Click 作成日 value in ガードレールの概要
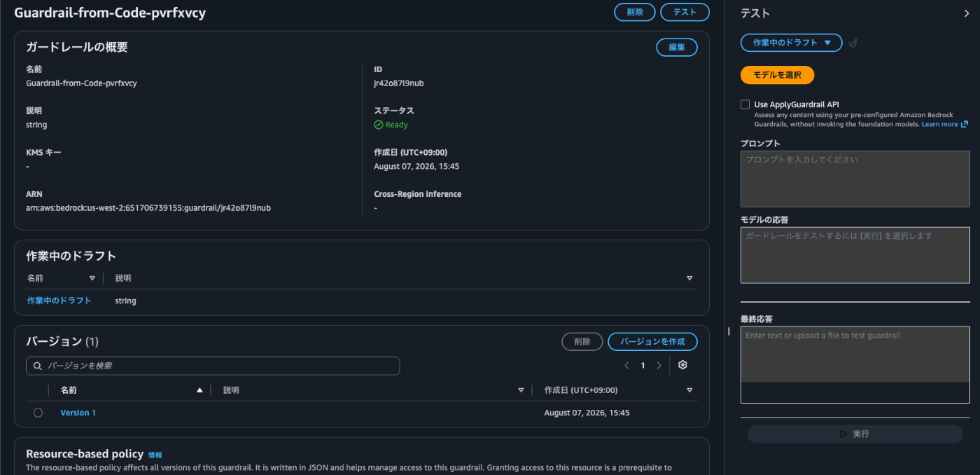This screenshot has height=475, width=980. pos(416,166)
